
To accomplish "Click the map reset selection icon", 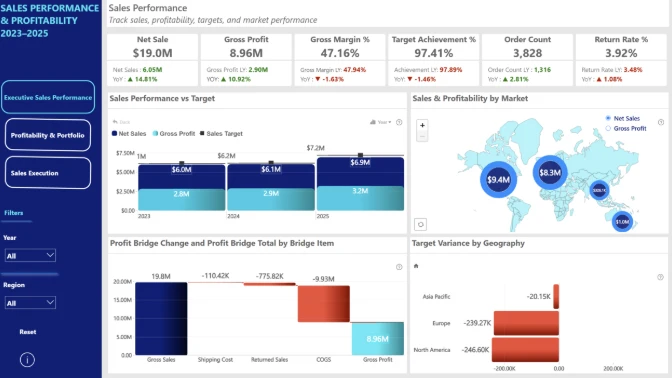I will coord(420,224).
